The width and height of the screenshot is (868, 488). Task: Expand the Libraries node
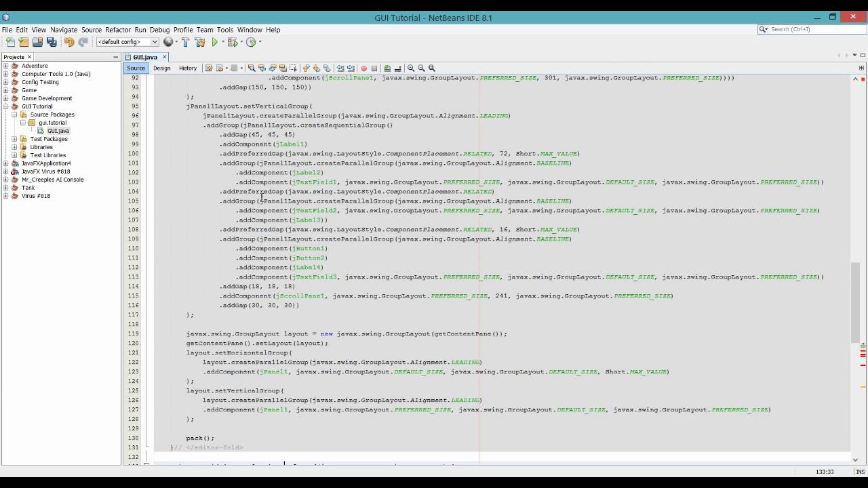(x=14, y=147)
